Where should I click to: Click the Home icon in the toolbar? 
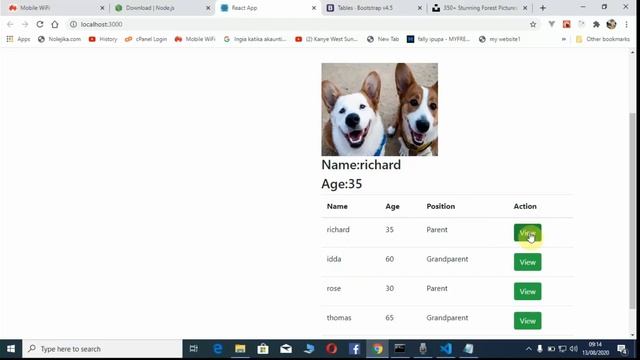click(x=55, y=24)
